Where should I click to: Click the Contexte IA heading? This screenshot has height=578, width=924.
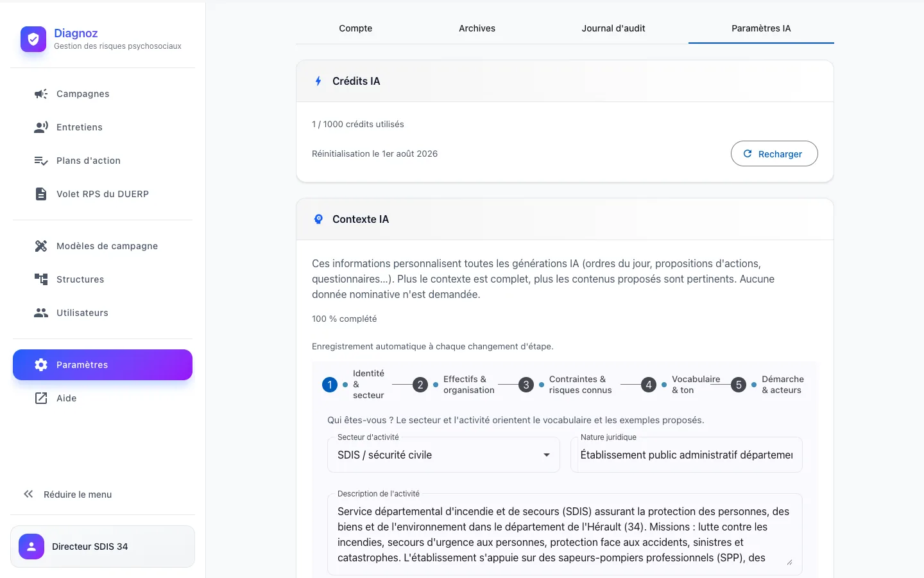pyautogui.click(x=361, y=219)
